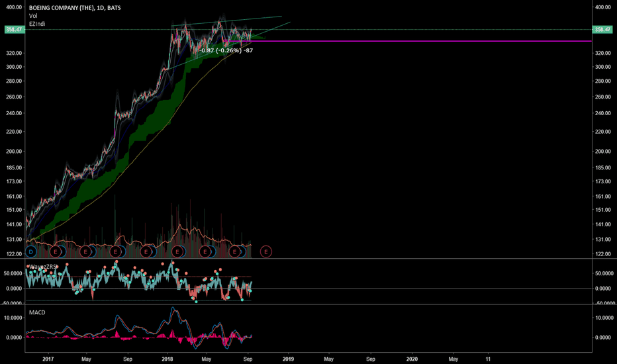This screenshot has height=364, width=617.
Task: Open the July 2017 earnings 'E' marker
Action: [115, 251]
